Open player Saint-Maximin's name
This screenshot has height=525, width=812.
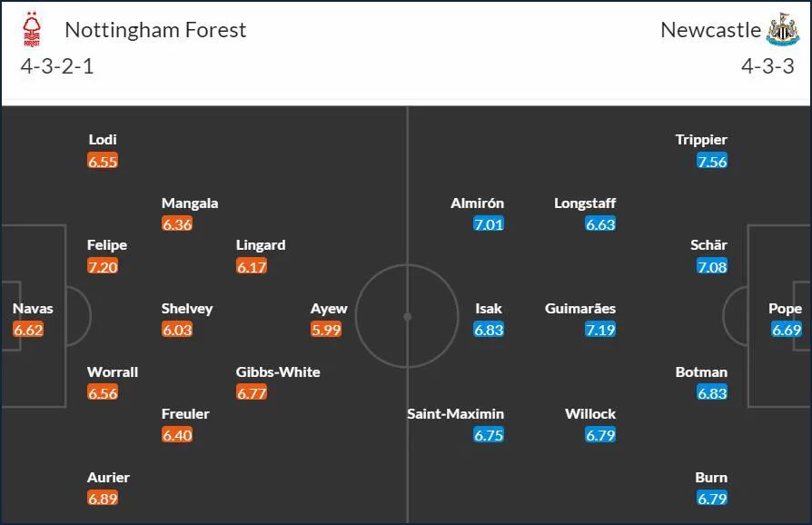[455, 413]
